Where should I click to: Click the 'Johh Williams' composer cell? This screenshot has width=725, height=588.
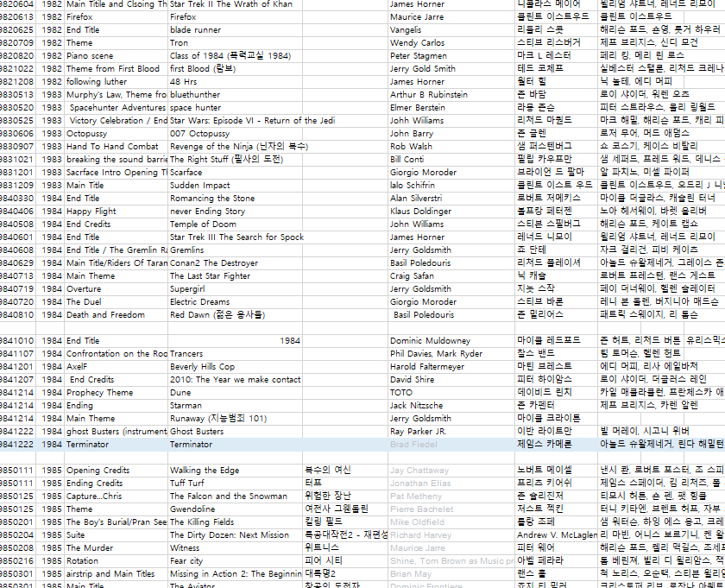(x=451, y=121)
